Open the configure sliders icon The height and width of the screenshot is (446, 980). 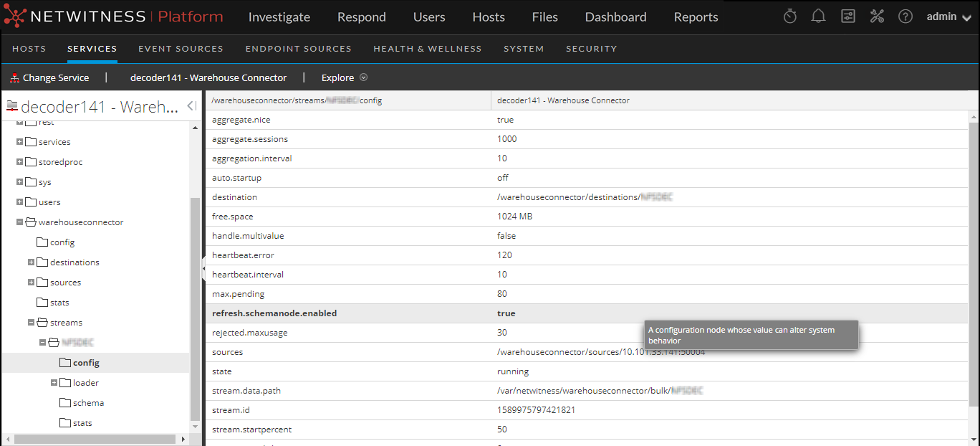[x=848, y=16]
